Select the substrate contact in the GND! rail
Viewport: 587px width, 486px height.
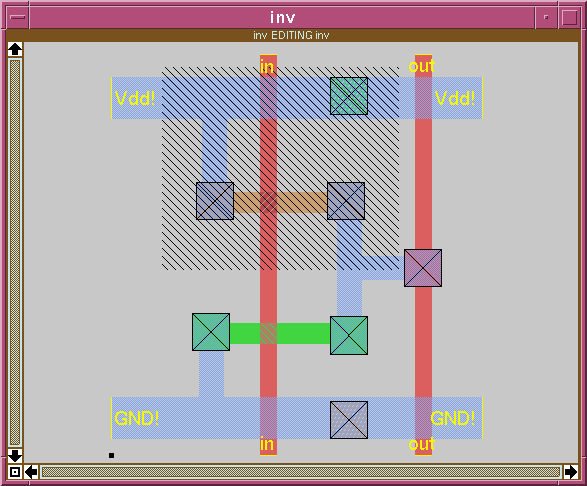pyautogui.click(x=349, y=420)
